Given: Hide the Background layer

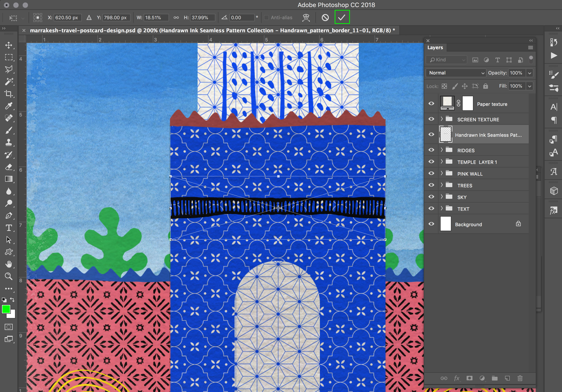Looking at the screenshot, I should pos(432,224).
